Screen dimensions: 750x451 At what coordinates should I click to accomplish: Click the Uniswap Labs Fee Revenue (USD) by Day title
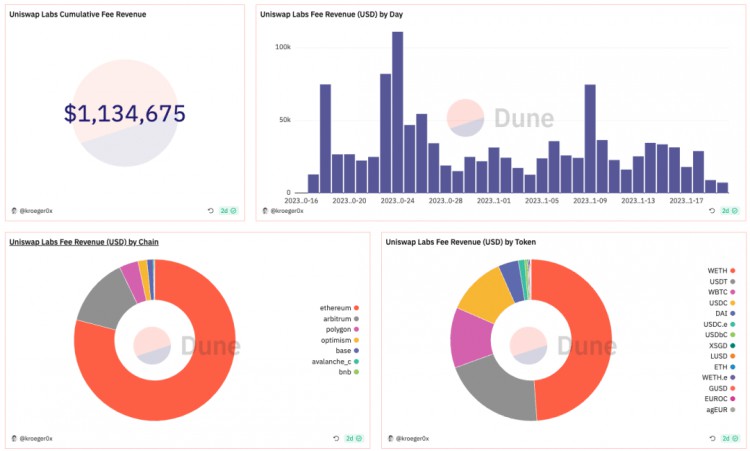(x=331, y=14)
